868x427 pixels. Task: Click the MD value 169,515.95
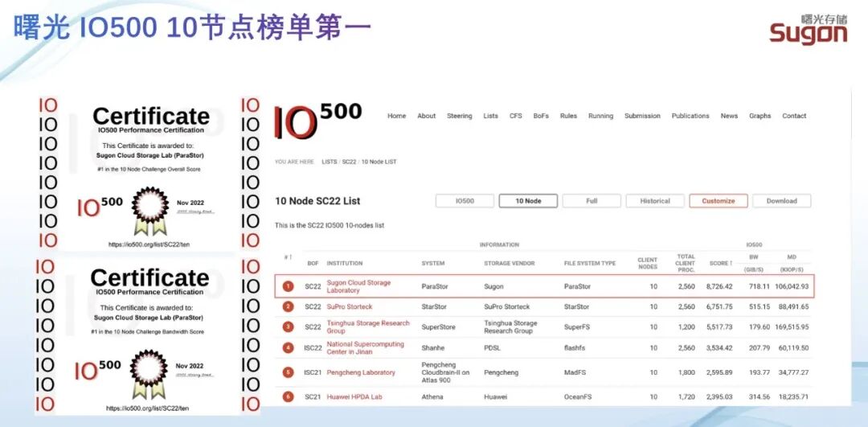coord(792,326)
